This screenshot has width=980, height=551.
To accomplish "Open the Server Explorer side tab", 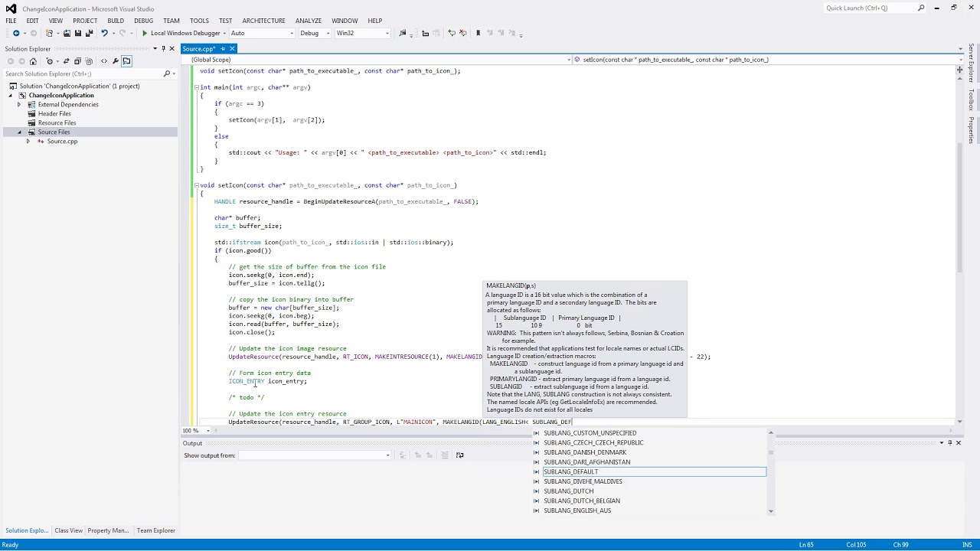I will pyautogui.click(x=972, y=62).
